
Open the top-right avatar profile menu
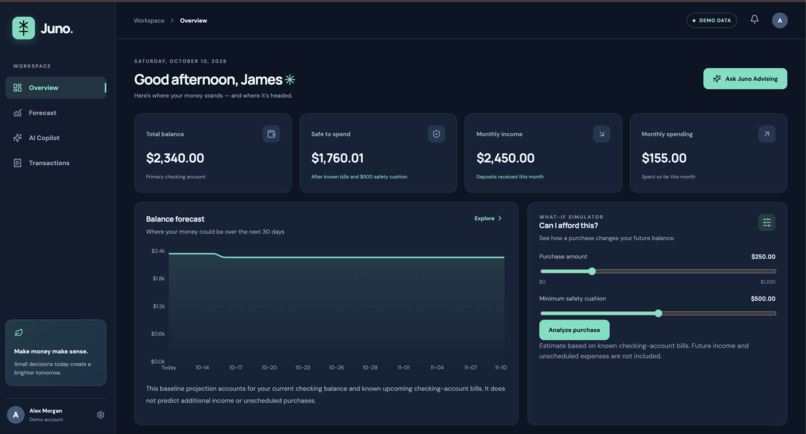tap(780, 21)
